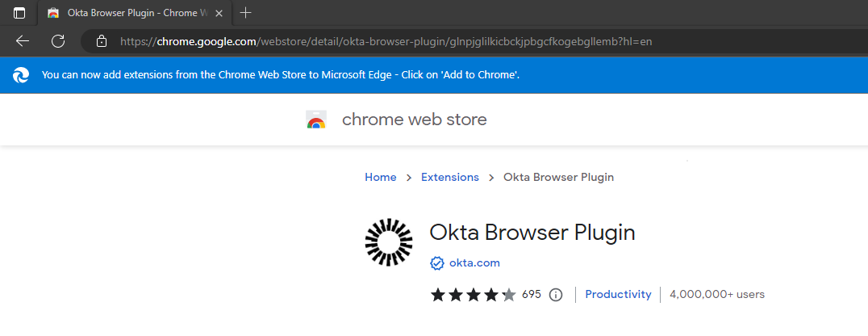The height and width of the screenshot is (336, 868).
Task: Click the star rating display
Action: [473, 295]
